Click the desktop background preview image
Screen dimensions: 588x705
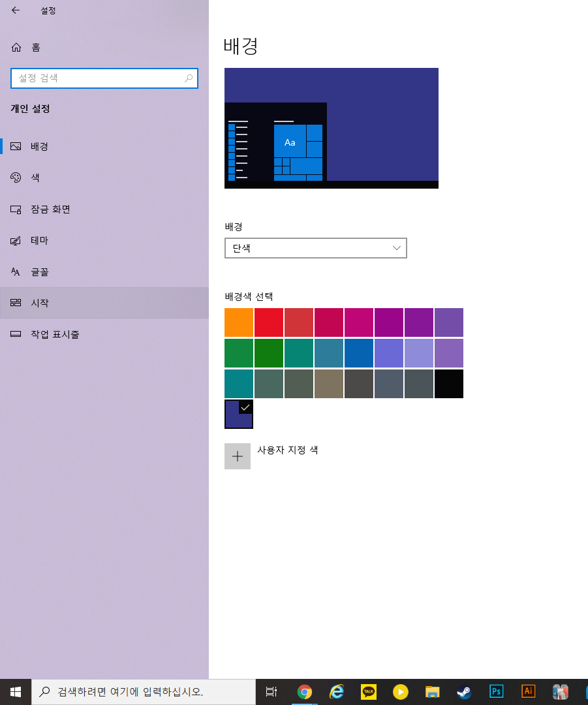(x=332, y=128)
